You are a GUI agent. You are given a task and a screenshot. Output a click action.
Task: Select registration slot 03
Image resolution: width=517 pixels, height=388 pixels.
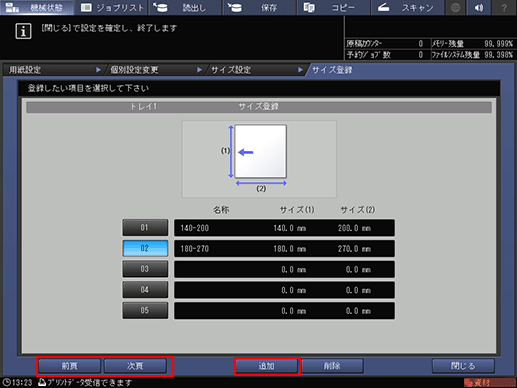pos(145,269)
